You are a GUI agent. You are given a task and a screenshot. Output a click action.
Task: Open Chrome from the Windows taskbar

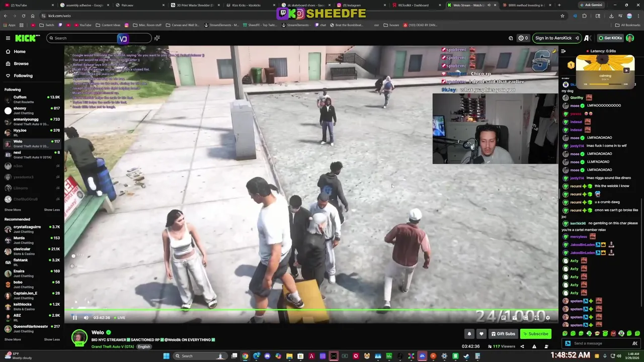(x=245, y=356)
